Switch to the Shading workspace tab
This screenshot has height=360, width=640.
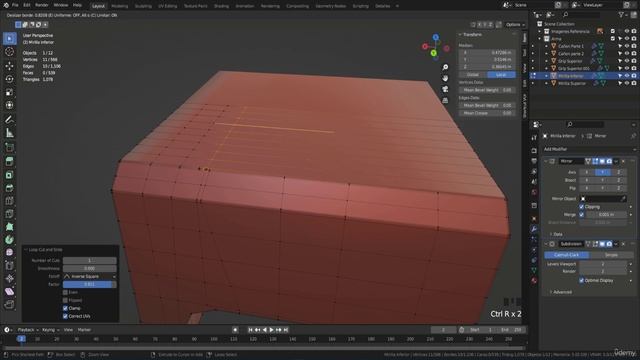(x=222, y=6)
